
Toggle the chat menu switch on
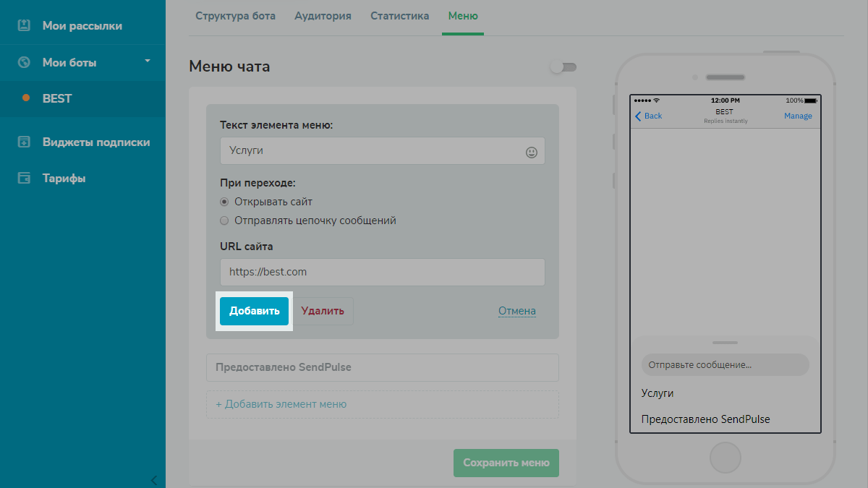pyautogui.click(x=563, y=67)
